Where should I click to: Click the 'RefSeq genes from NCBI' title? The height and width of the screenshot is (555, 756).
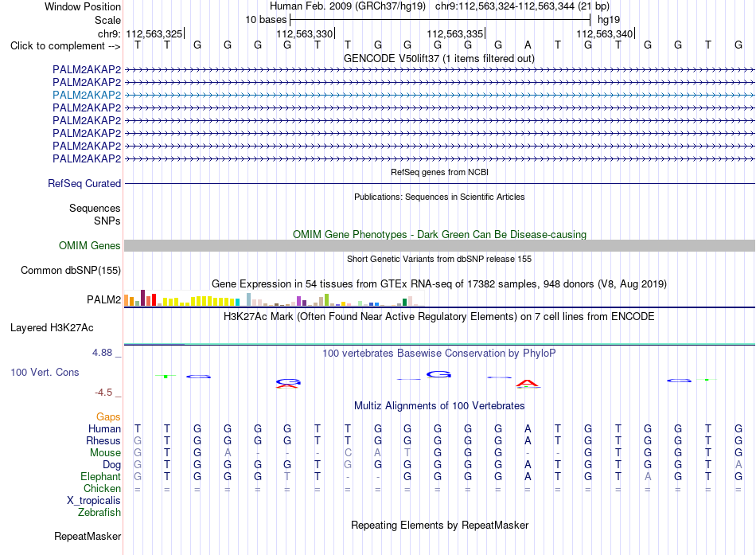pyautogui.click(x=440, y=172)
